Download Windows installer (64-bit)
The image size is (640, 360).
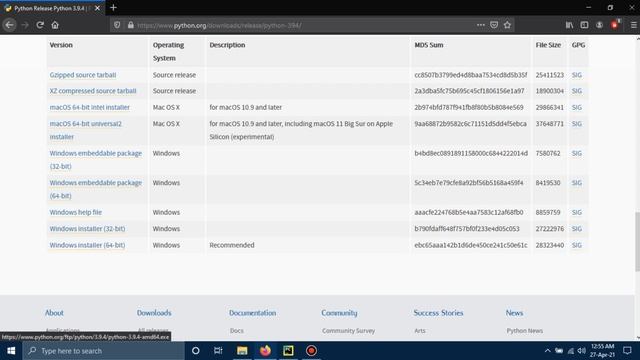[87, 245]
